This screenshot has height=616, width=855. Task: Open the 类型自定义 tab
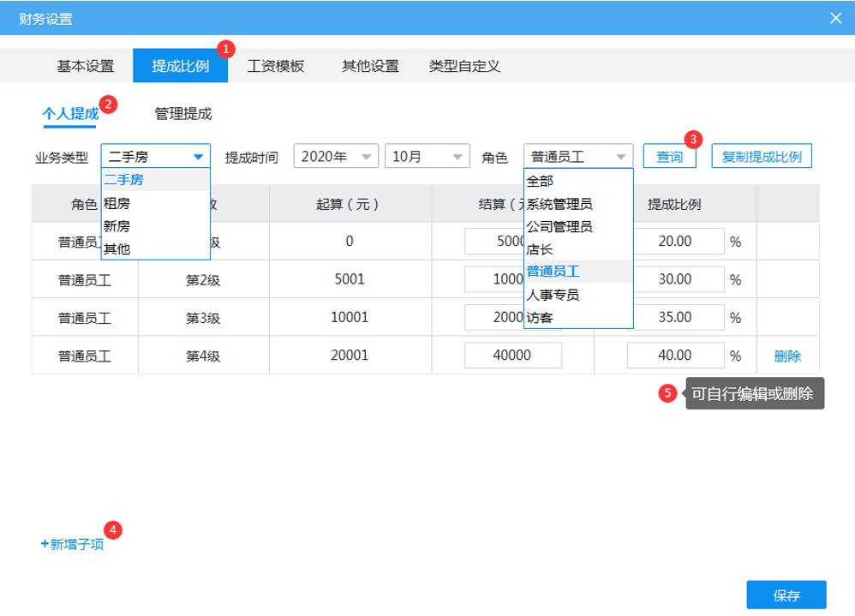[464, 66]
